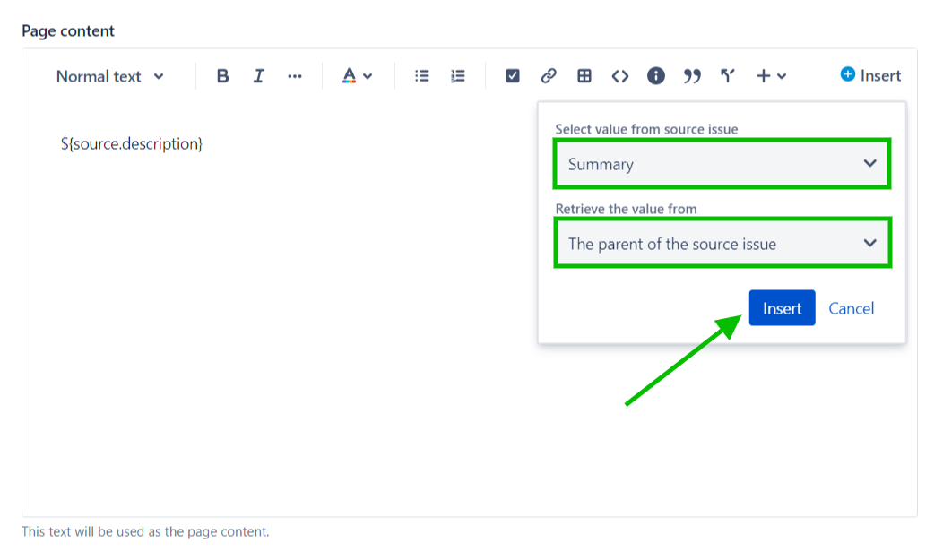The image size is (943, 560).
Task: Click the blue Insert button
Action: 782,308
